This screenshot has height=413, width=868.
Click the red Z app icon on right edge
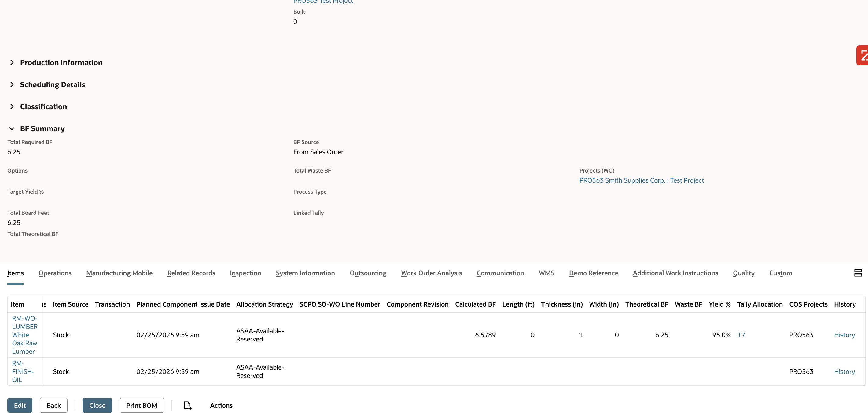click(x=863, y=55)
